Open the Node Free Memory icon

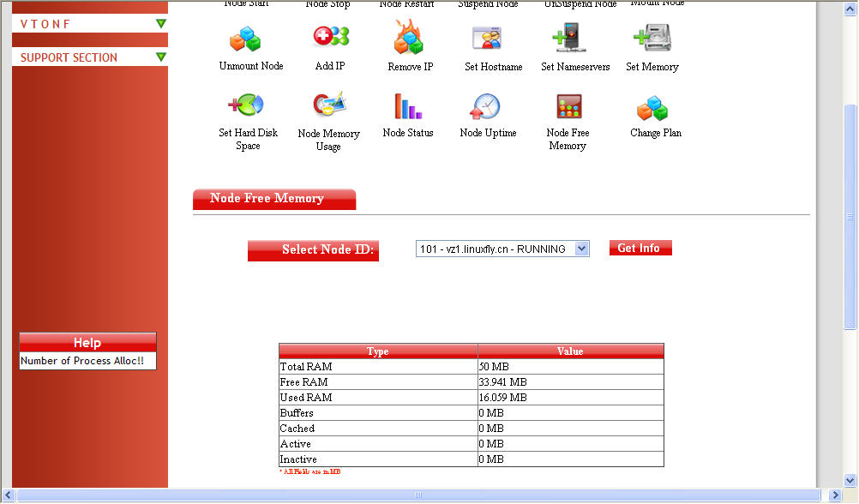tap(568, 106)
